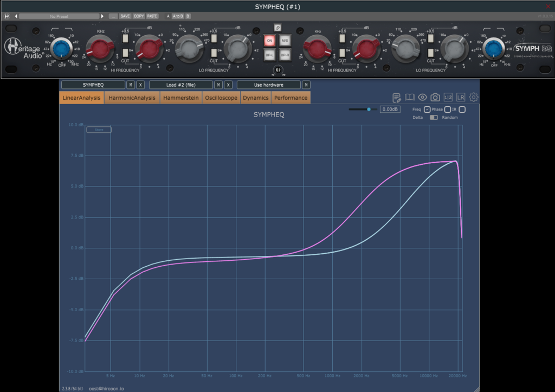This screenshot has width=555, height=392.
Task: Click the 1|2 compare icon
Action: tap(448, 97)
